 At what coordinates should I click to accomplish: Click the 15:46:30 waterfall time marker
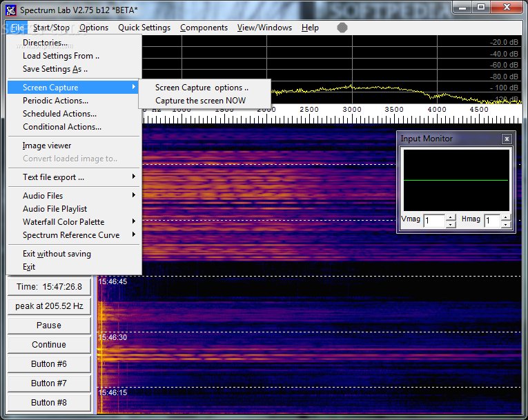point(113,337)
